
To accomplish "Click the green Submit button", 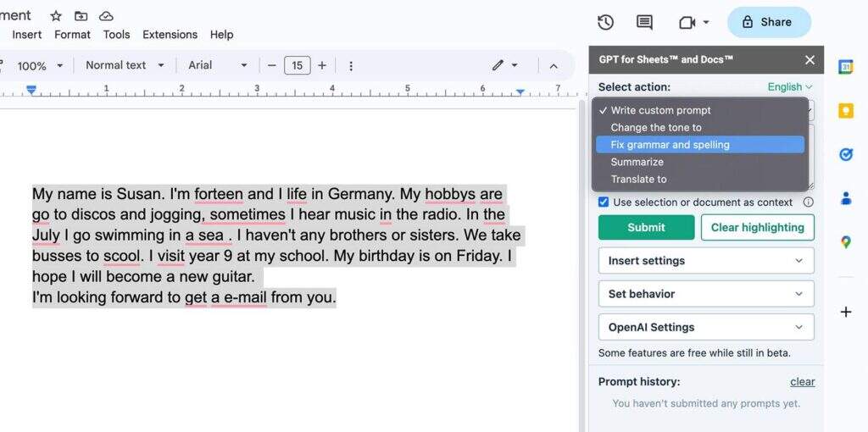I will click(646, 227).
